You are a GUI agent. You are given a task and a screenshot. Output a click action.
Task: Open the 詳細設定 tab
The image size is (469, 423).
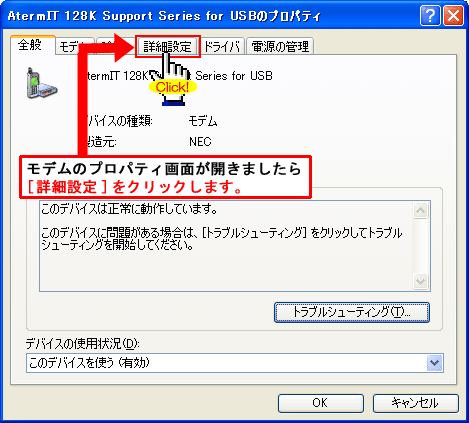[168, 46]
